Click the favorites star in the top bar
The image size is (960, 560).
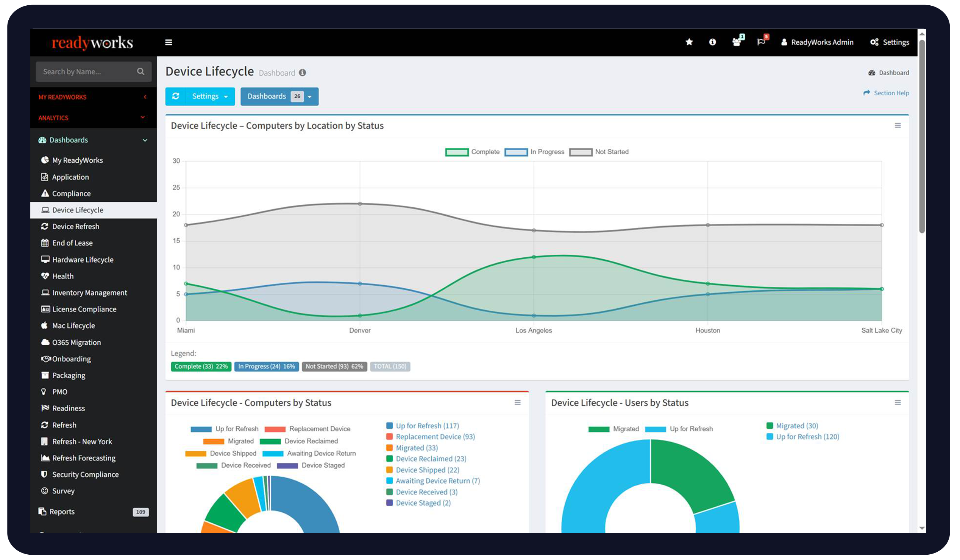[689, 42]
